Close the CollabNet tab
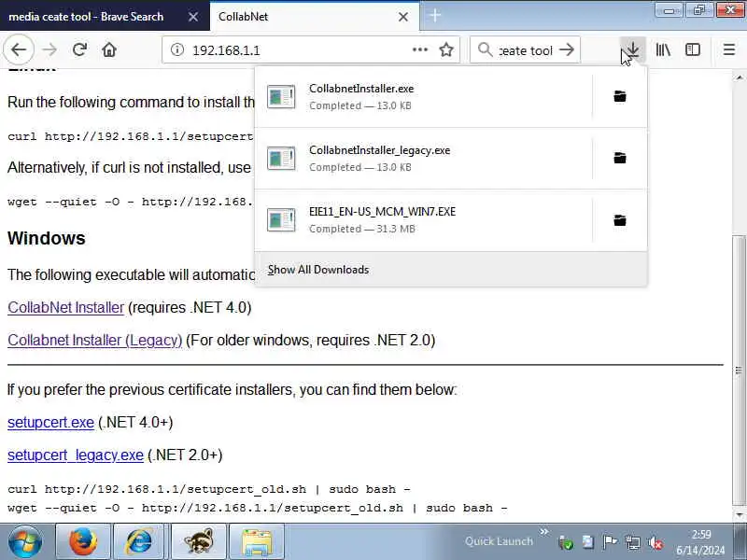The width and height of the screenshot is (747, 560). 403,17
